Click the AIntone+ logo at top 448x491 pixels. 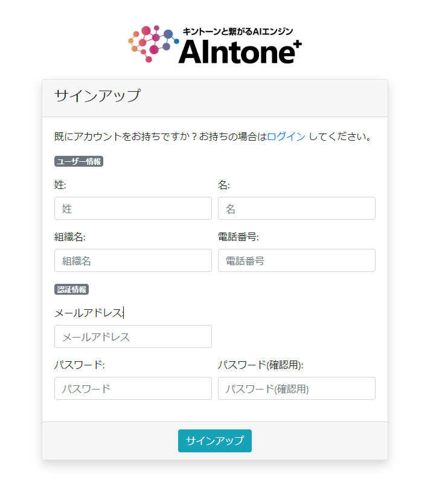point(215,44)
